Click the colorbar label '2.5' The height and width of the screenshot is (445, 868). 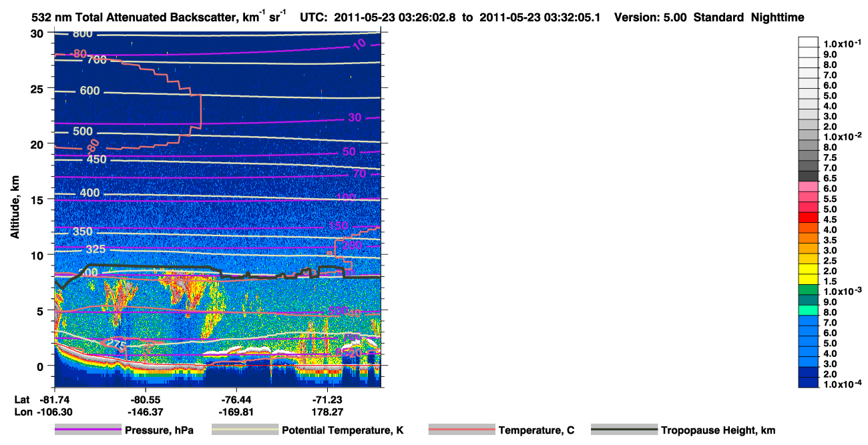tap(829, 260)
